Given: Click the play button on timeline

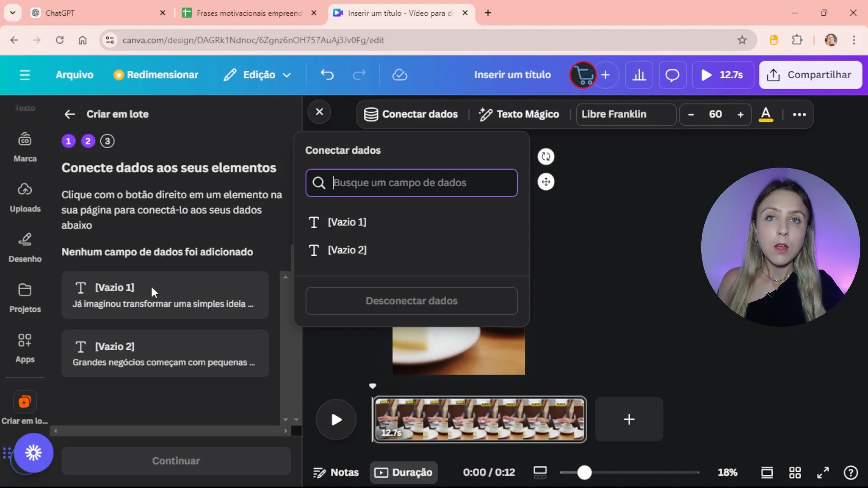Looking at the screenshot, I should pyautogui.click(x=337, y=420).
